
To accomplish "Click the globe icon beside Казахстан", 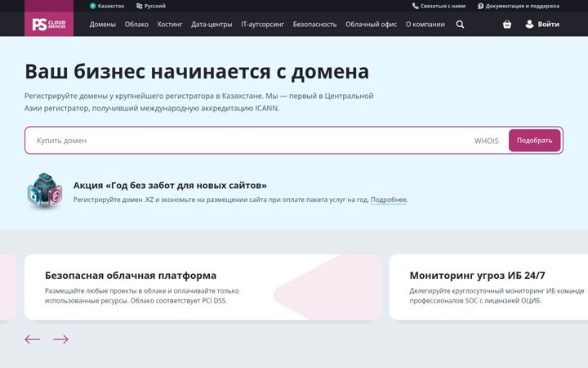I will (x=92, y=6).
